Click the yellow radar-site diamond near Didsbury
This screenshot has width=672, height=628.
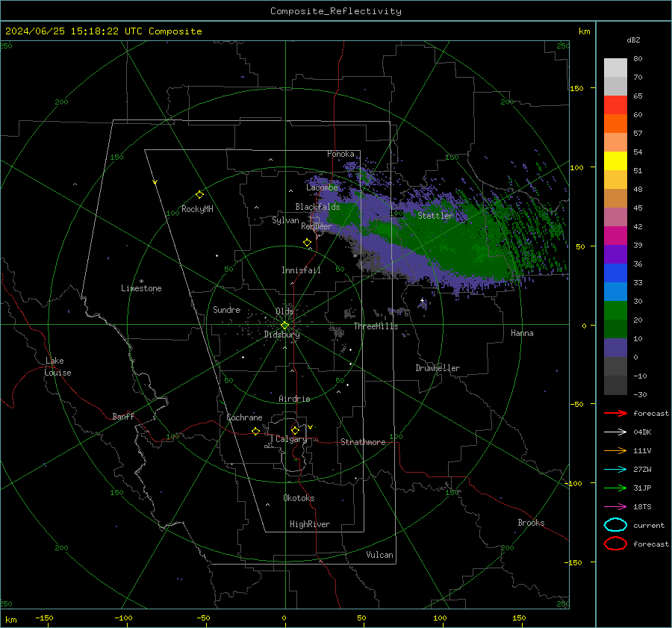[x=284, y=325]
